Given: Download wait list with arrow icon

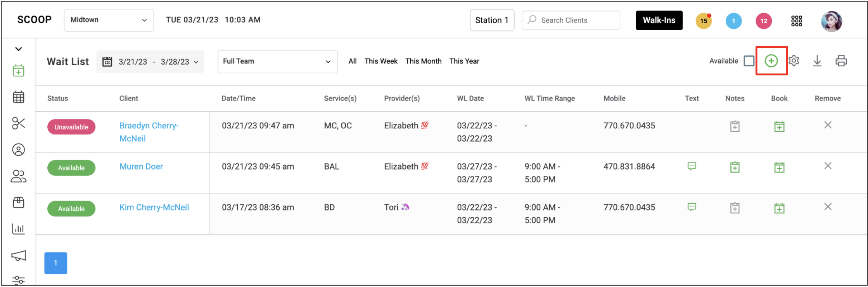Looking at the screenshot, I should [817, 61].
